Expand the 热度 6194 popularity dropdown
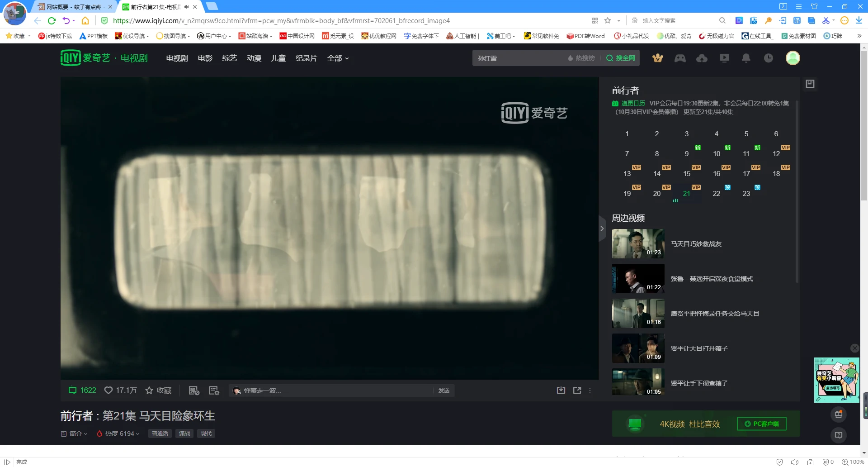Viewport: 868px width, 467px height. [118, 434]
